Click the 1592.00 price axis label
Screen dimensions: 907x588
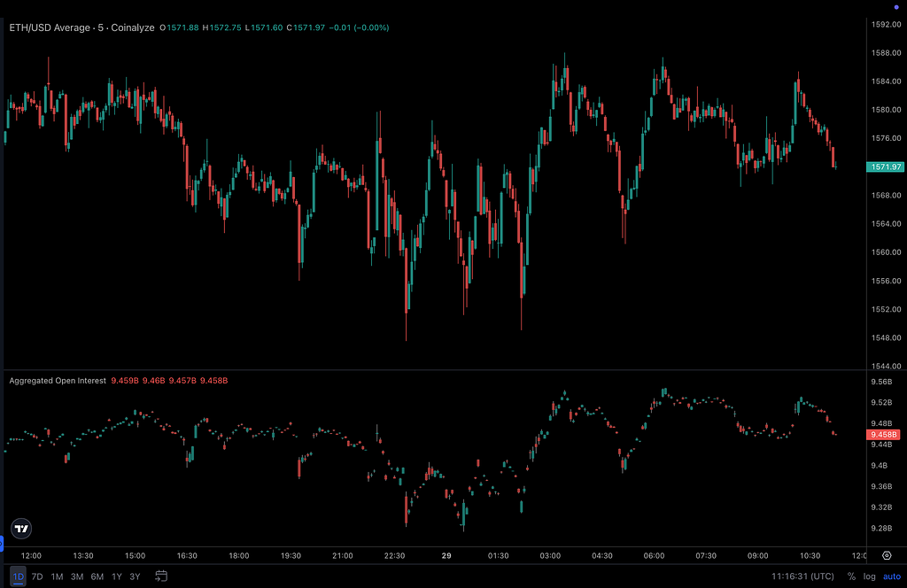click(x=886, y=24)
